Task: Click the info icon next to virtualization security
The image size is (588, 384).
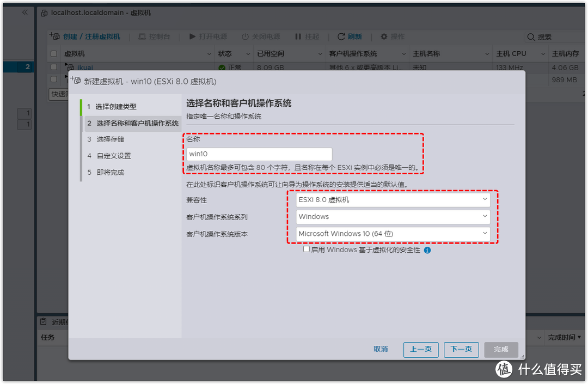Action: 427,250
